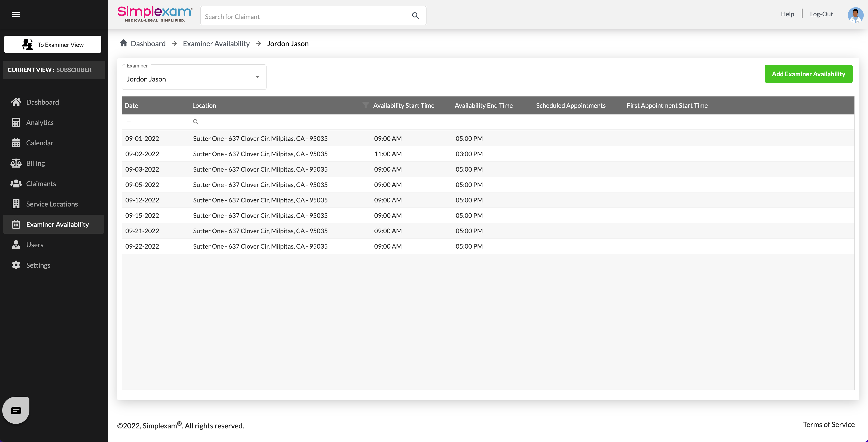Viewport: 868px width, 442px height.
Task: Expand the Examiner dropdown arrow
Action: coord(258,77)
